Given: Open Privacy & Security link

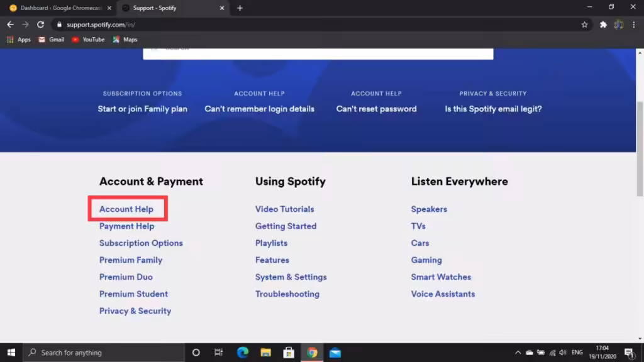Looking at the screenshot, I should (135, 310).
